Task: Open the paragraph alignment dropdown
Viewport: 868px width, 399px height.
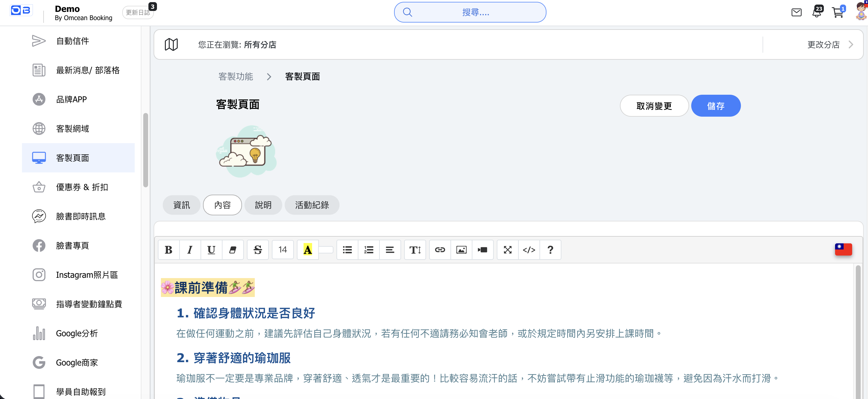Action: [390, 249]
